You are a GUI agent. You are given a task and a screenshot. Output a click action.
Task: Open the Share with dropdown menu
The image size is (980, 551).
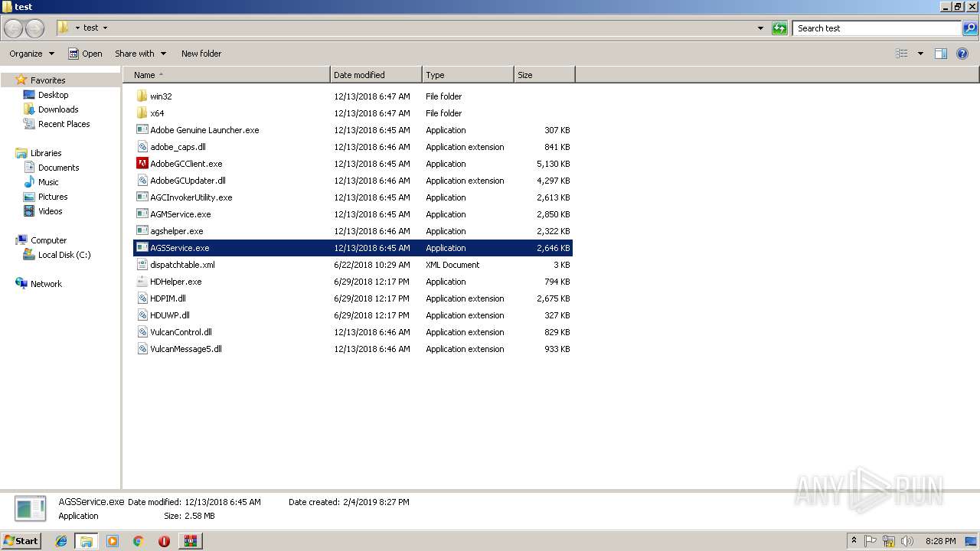coord(140,54)
